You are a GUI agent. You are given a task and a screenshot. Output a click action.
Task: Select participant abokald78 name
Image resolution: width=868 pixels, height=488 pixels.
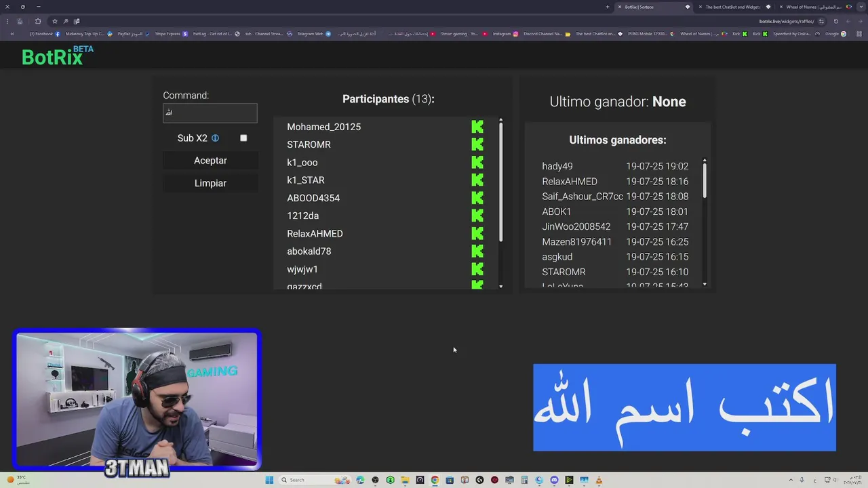(x=309, y=251)
